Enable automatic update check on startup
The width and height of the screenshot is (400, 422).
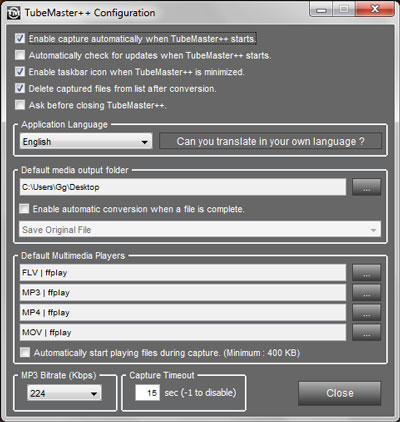[x=20, y=55]
